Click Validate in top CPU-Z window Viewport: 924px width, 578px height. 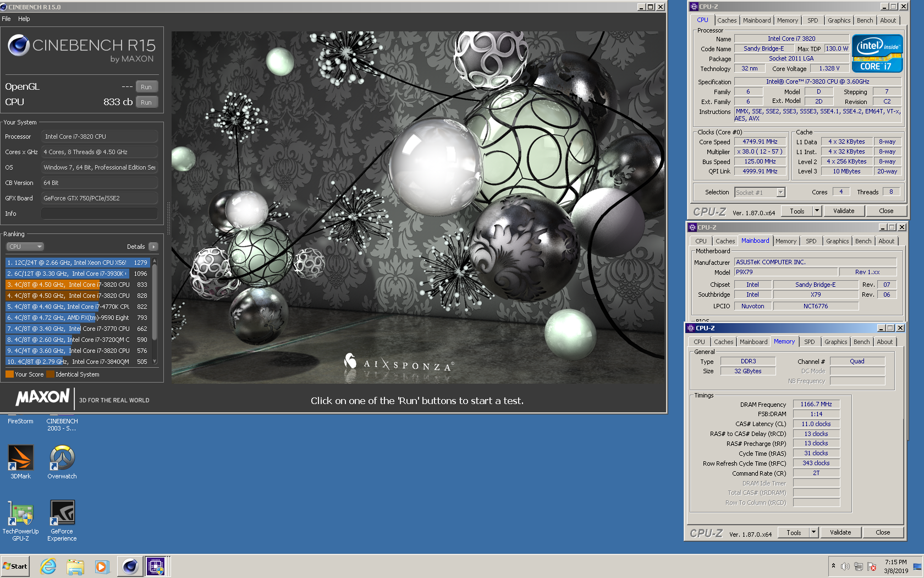tap(844, 211)
